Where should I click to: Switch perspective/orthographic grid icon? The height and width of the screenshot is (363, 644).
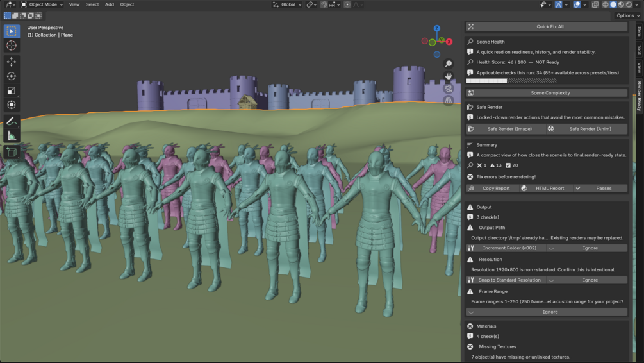(x=449, y=100)
